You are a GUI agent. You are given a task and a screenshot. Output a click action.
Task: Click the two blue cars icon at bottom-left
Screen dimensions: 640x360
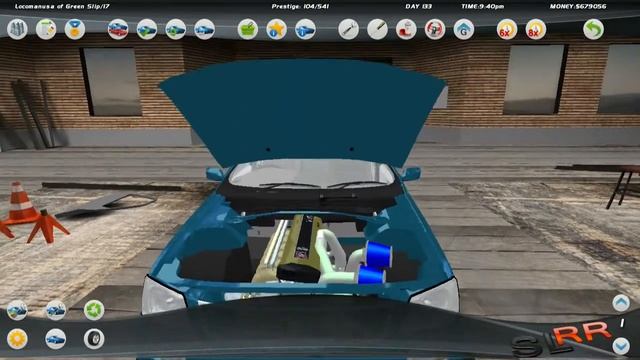[56, 310]
